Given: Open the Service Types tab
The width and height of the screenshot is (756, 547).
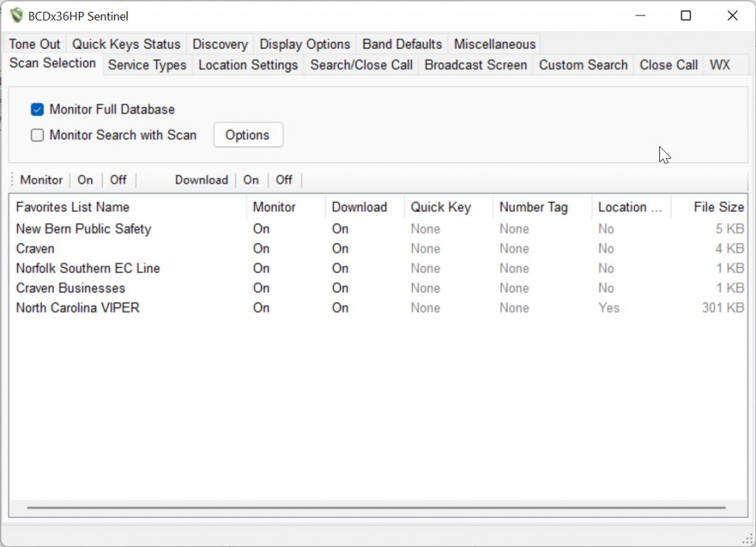Looking at the screenshot, I should pos(147,65).
